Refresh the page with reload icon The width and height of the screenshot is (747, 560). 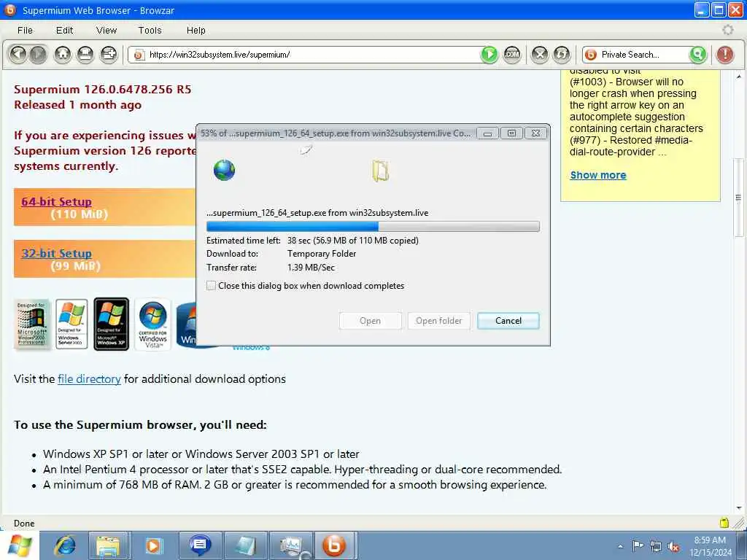coord(562,54)
